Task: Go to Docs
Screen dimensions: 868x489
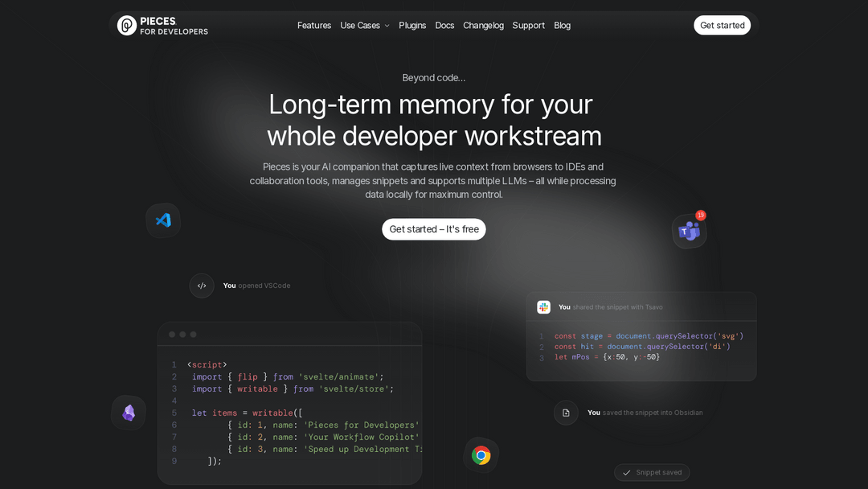Action: pos(444,26)
